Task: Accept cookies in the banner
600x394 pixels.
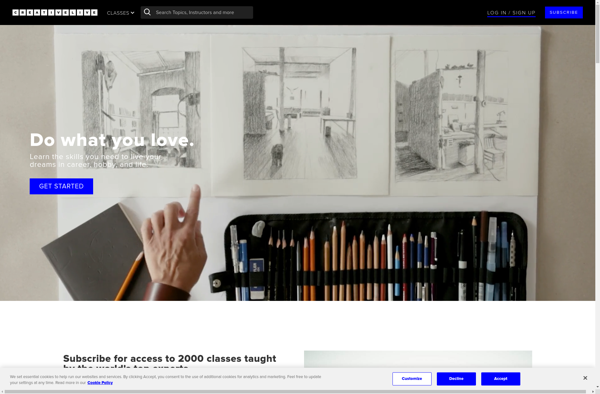Action: tap(501, 379)
